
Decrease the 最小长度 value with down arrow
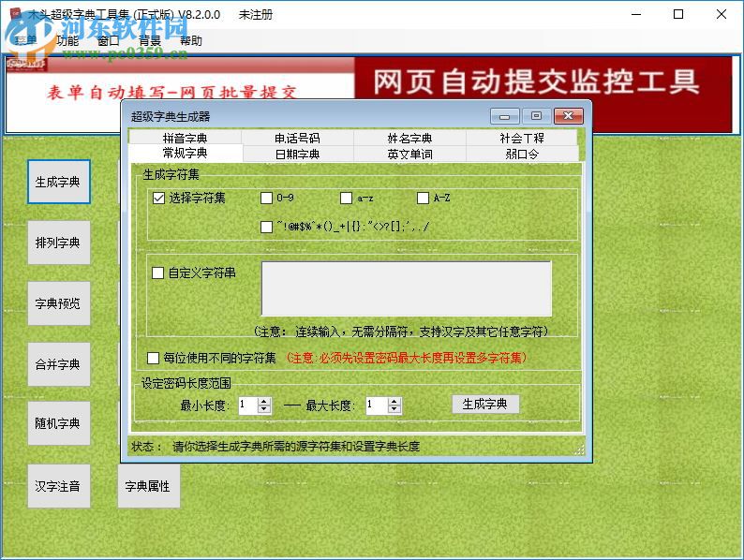264,409
